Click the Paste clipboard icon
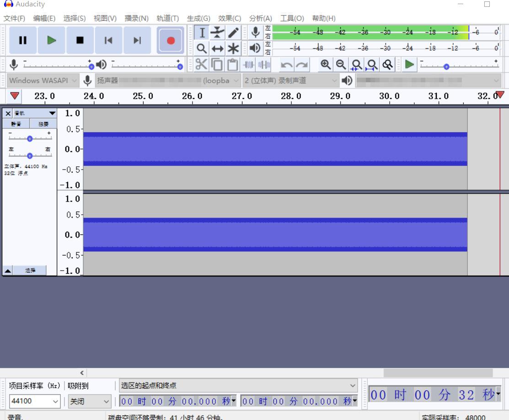 [232, 64]
